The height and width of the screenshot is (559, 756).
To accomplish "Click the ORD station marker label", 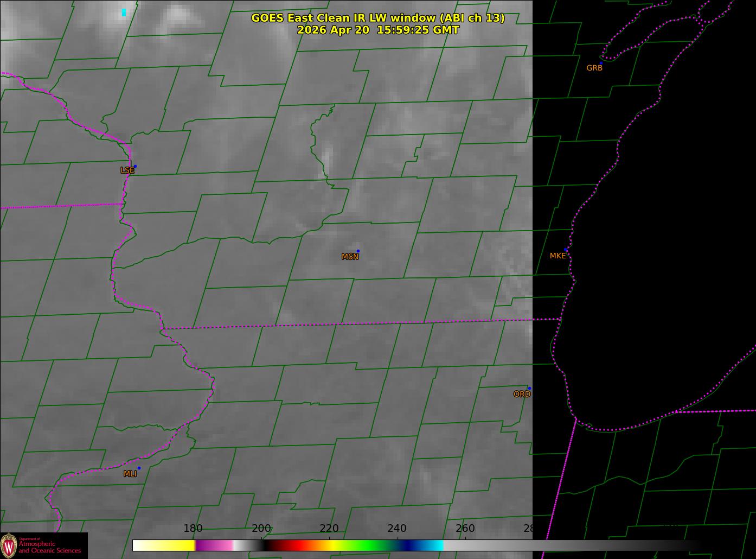I will [x=522, y=394].
